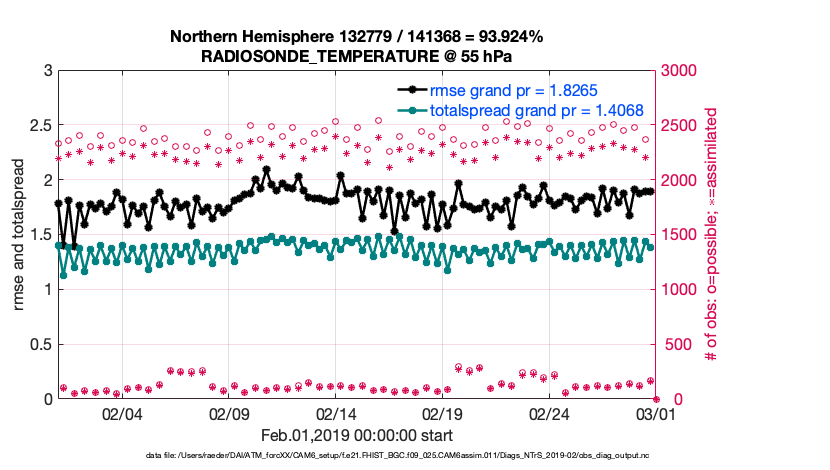Click the red 1500 right-axis tick label
Screen dimensions: 830x470
[675, 235]
